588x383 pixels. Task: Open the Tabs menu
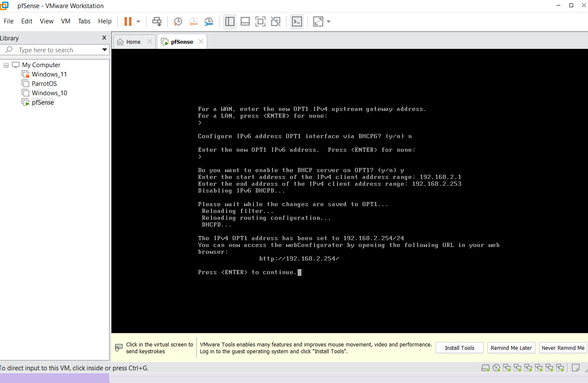click(x=84, y=21)
